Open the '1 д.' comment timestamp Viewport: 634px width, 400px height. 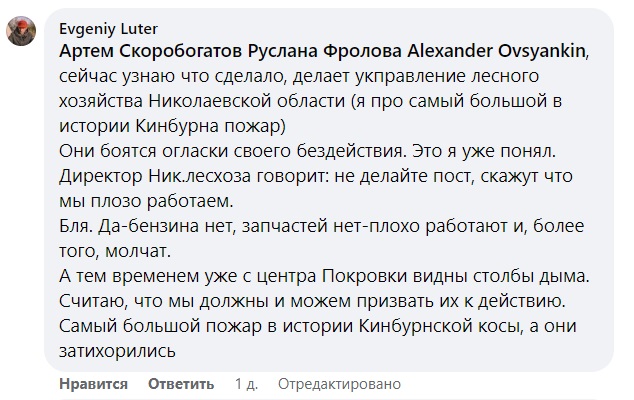click(x=246, y=384)
